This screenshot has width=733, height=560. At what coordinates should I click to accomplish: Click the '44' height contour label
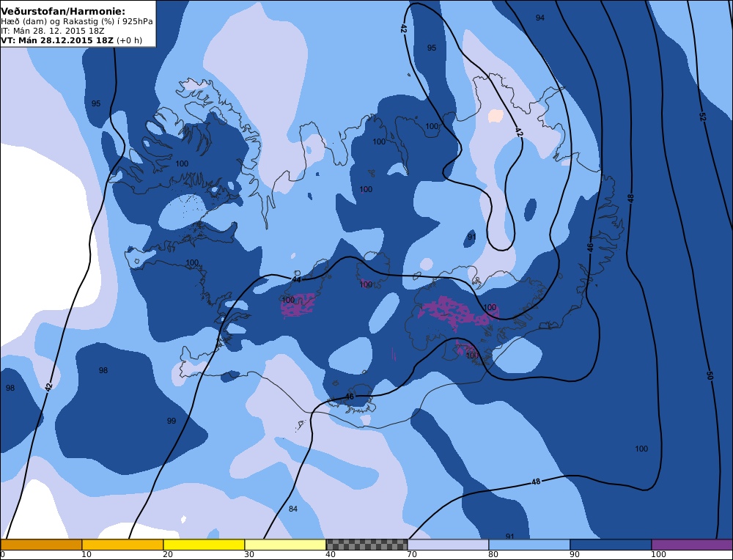point(296,279)
